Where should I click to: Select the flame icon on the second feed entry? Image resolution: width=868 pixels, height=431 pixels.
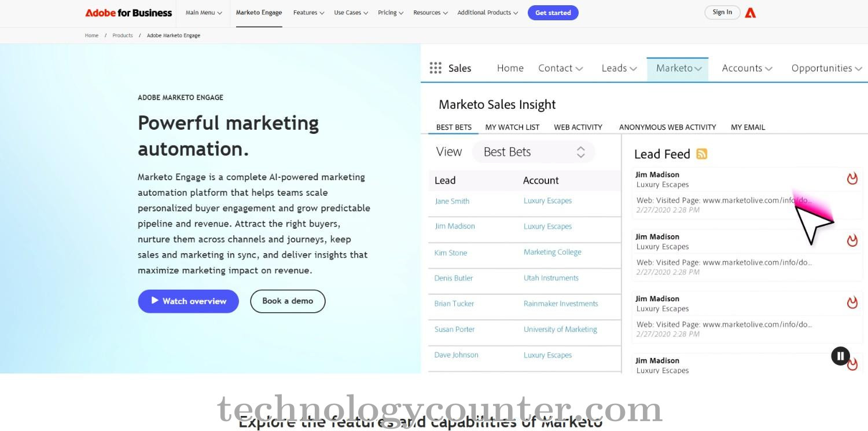click(x=852, y=240)
